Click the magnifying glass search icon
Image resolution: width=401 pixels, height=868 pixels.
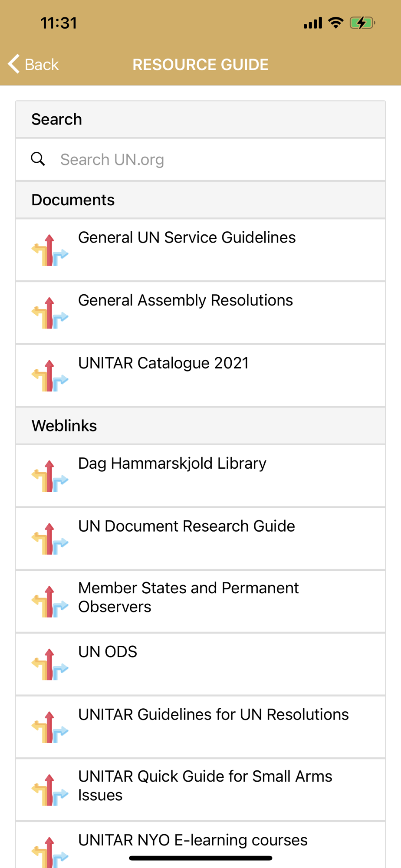pyautogui.click(x=38, y=159)
